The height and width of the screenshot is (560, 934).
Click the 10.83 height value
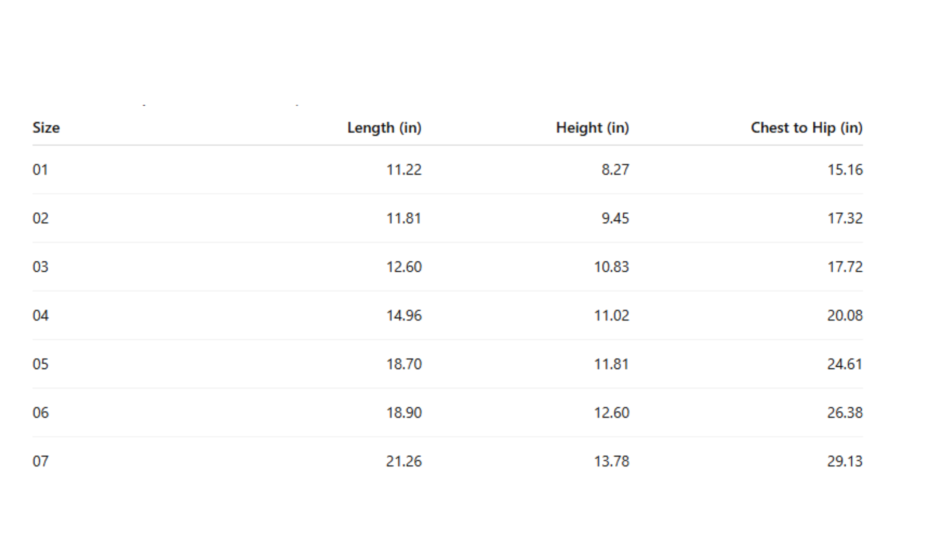(x=612, y=267)
